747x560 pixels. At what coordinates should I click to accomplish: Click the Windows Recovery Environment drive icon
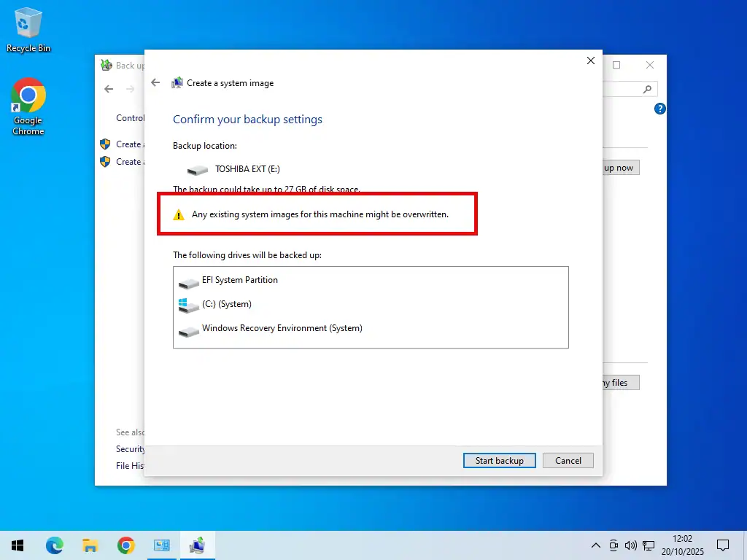coord(189,330)
